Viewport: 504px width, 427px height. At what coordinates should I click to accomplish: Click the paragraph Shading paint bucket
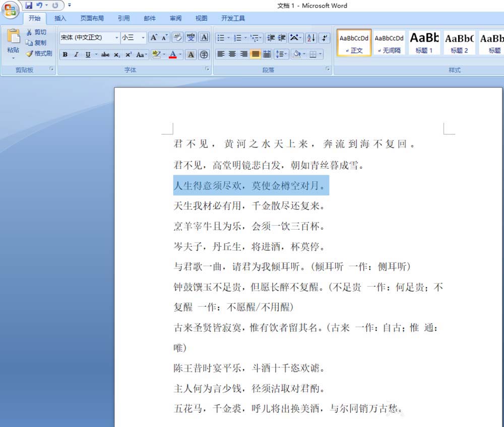(297, 54)
